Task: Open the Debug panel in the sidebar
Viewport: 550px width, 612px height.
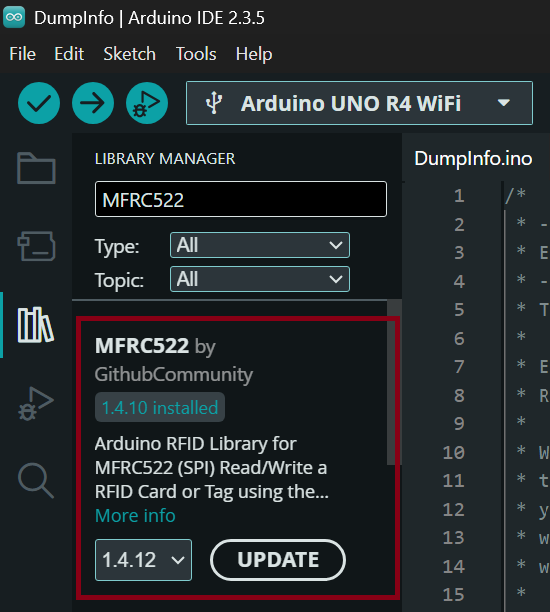Action: (x=36, y=404)
